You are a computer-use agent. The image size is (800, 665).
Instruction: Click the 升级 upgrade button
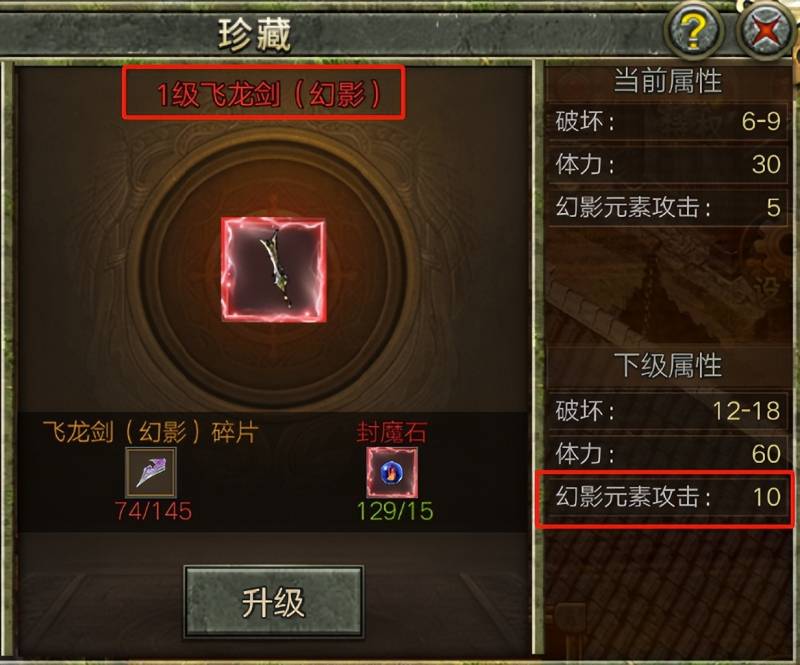(x=273, y=602)
